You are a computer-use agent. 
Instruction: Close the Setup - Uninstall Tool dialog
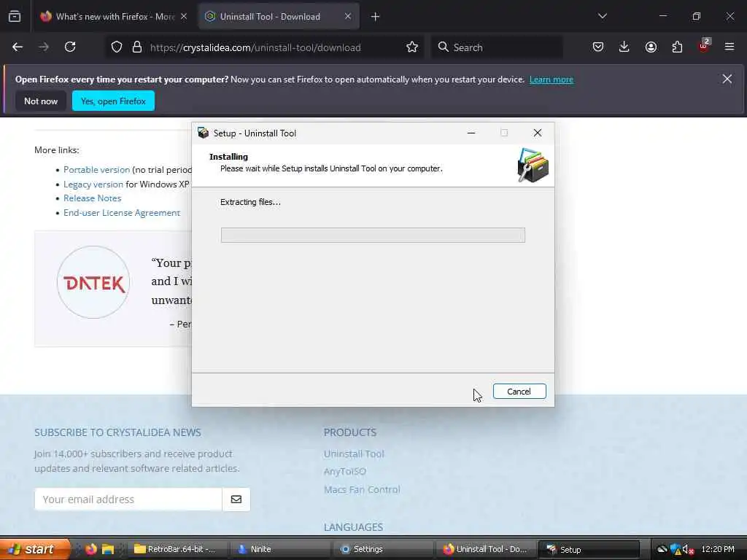(x=538, y=133)
